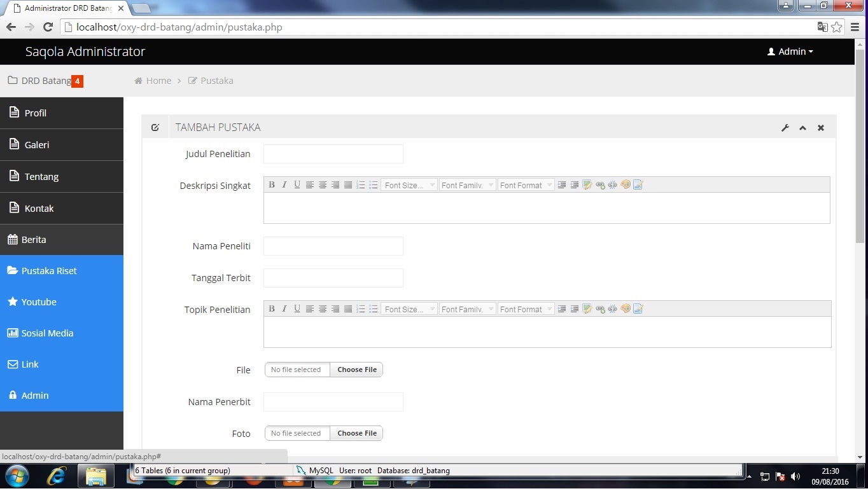Focus the Tanggal Terbit input field
The height and width of the screenshot is (491, 868).
(x=333, y=278)
